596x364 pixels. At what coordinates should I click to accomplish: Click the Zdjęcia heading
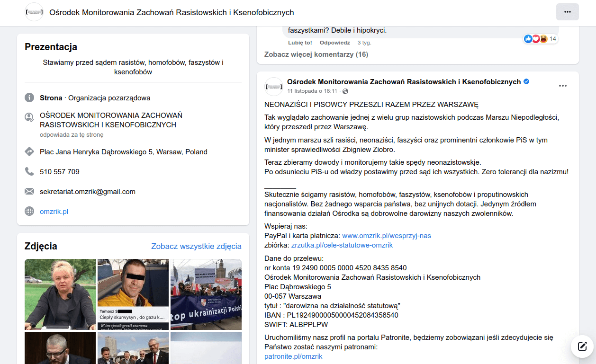[x=41, y=246]
